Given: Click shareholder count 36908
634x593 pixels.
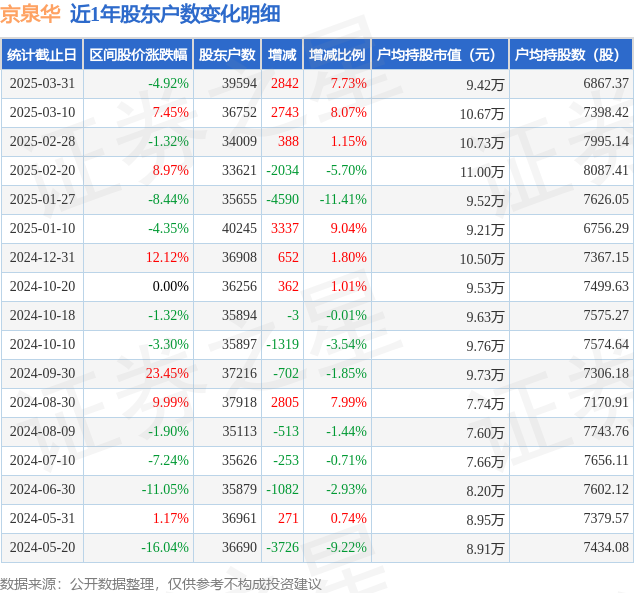Looking at the screenshot, I should (x=239, y=257).
